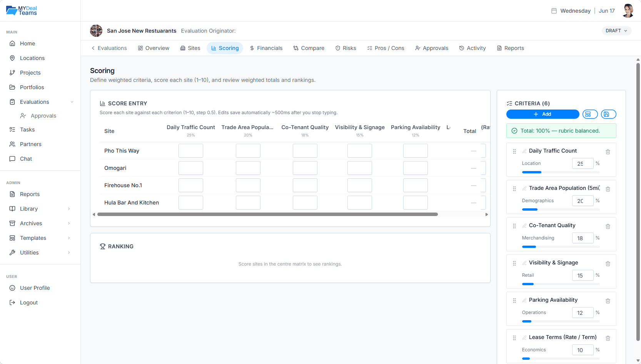Click the Parking Availability weight bar
Screen dimensions: 641x364
(561, 321)
